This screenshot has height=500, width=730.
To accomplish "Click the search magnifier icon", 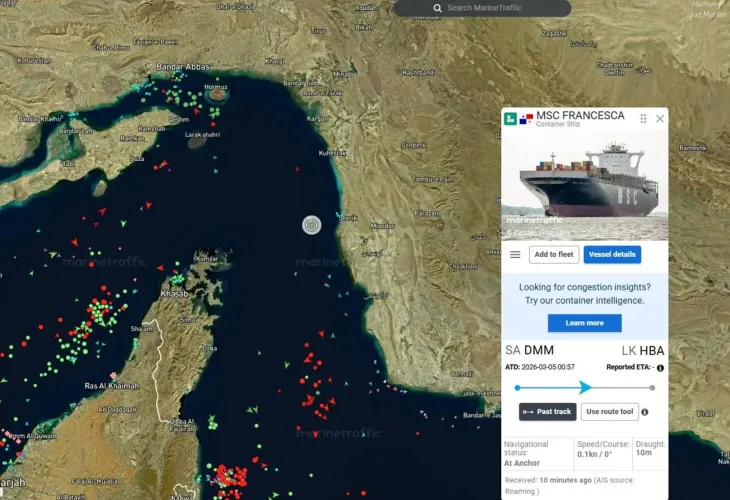I will coord(437,8).
